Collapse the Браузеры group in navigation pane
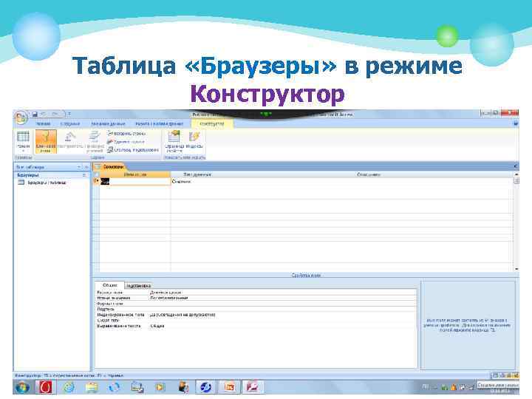 (x=84, y=175)
